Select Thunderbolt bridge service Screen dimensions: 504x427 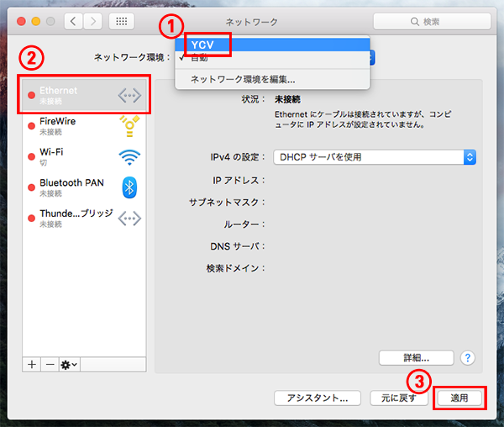[x=84, y=218]
